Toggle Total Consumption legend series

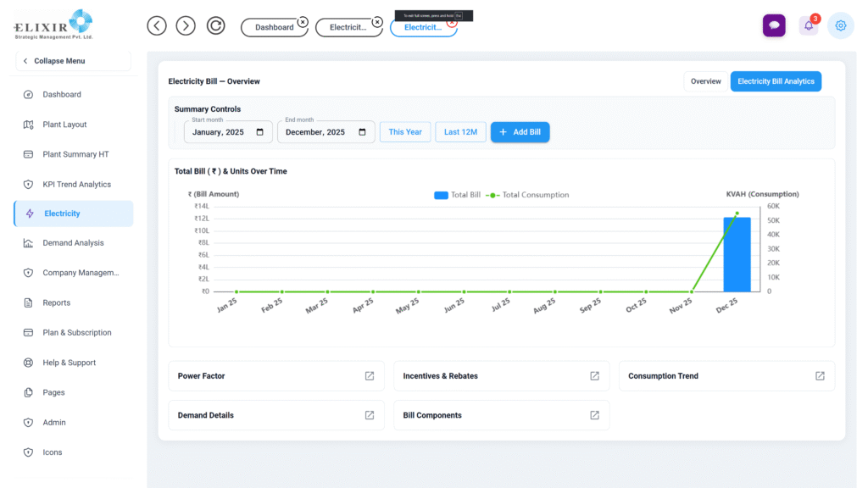(x=527, y=195)
